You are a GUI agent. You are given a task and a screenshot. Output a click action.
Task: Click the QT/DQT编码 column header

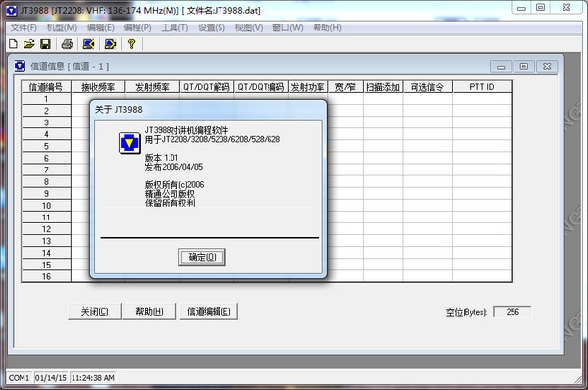click(261, 87)
